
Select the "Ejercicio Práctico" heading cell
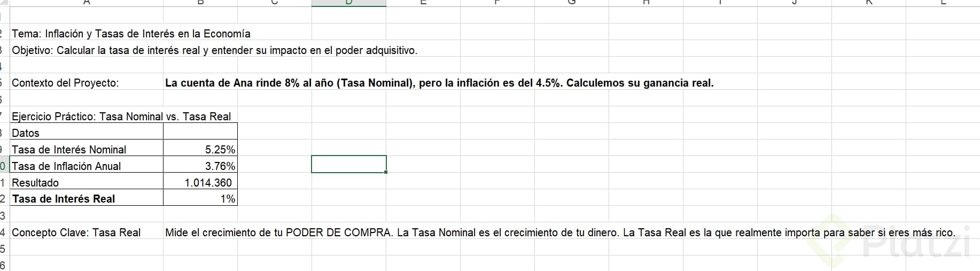pyautogui.click(x=85, y=117)
